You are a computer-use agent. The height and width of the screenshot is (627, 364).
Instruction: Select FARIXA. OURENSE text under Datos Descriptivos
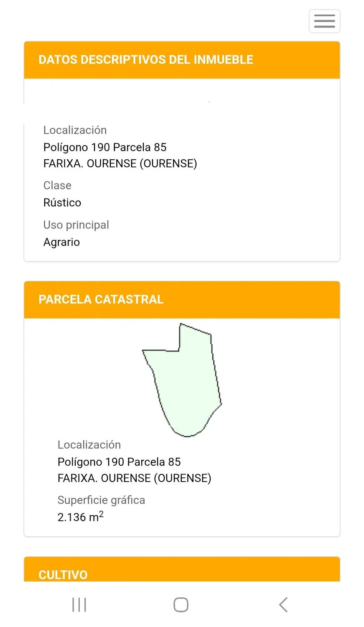tap(120, 163)
